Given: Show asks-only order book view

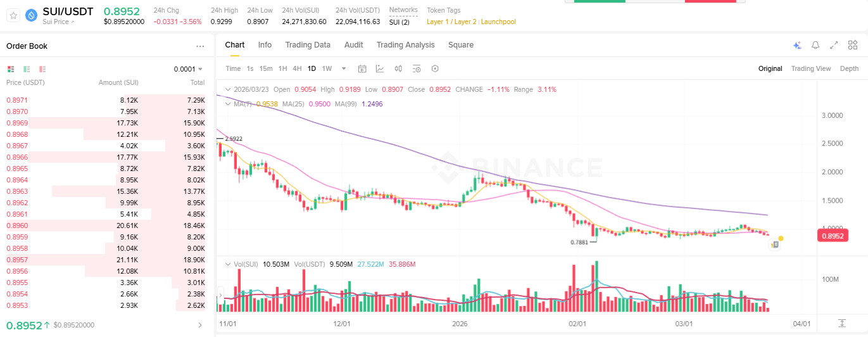Looking at the screenshot, I should pyautogui.click(x=42, y=68).
